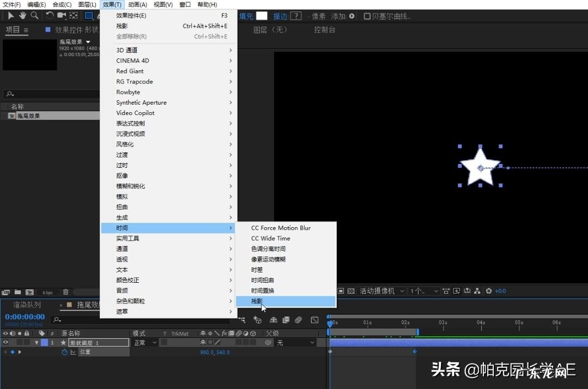This screenshot has height=389, width=588.
Task: Open the Graph Editor in the timeline
Action: pos(315,320)
